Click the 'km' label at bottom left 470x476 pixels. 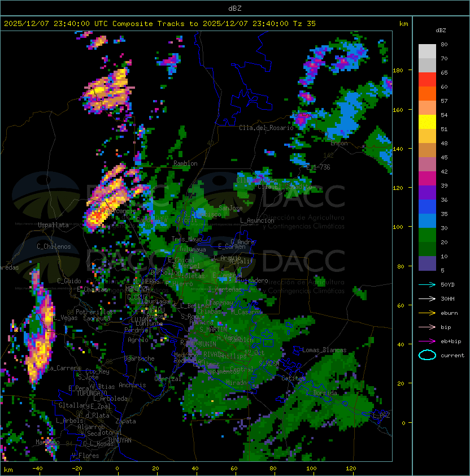(x=8, y=470)
